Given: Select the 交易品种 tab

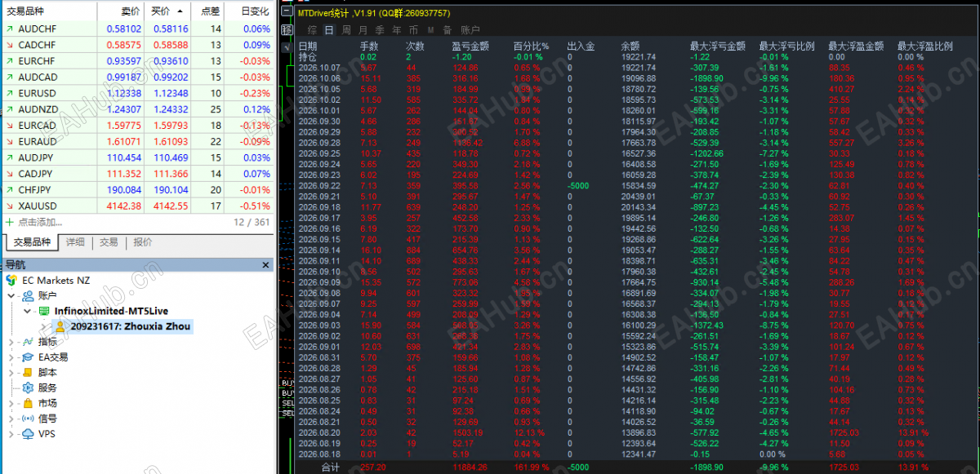Looking at the screenshot, I should click(31, 241).
